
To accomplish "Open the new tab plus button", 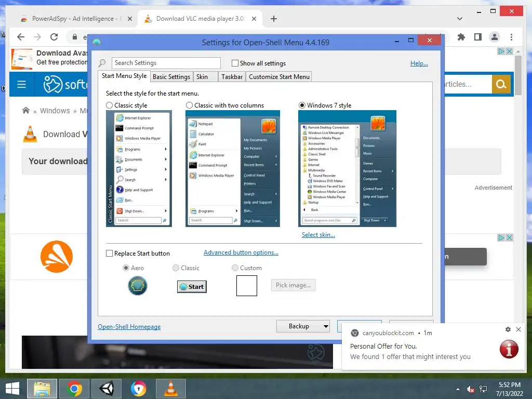I will pos(274,19).
